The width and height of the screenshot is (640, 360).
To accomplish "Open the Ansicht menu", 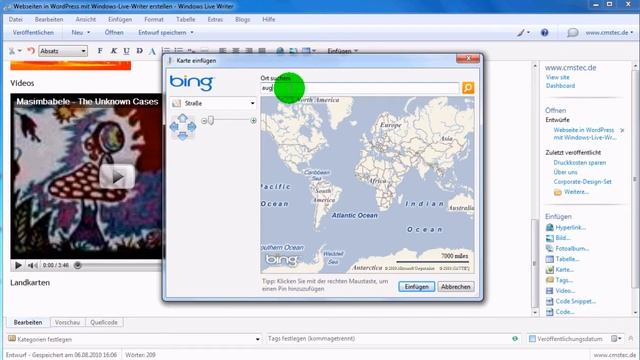I will 86,20.
